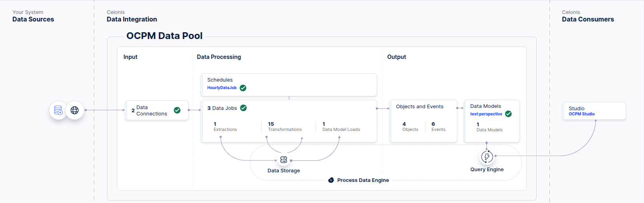Click the Data Sources column heading
Image resolution: width=644 pixels, height=203 pixels.
[33, 19]
